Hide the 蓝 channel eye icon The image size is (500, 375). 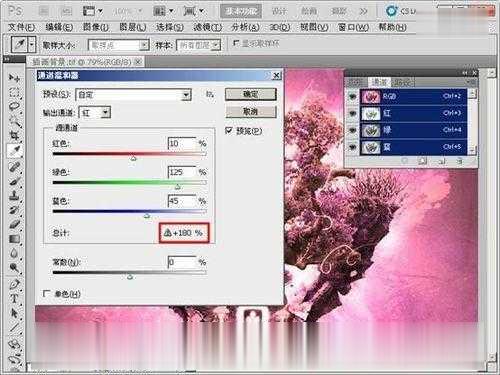352,147
